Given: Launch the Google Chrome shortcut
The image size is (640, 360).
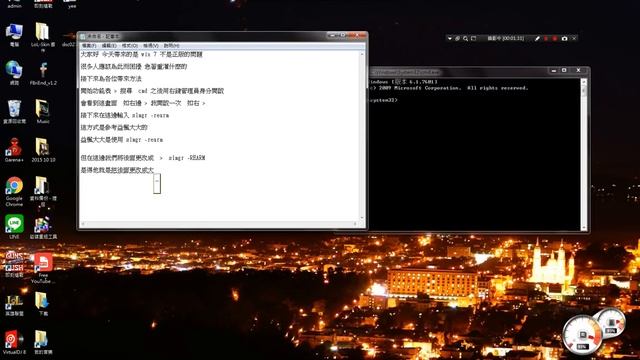Looking at the screenshot, I should tap(14, 191).
